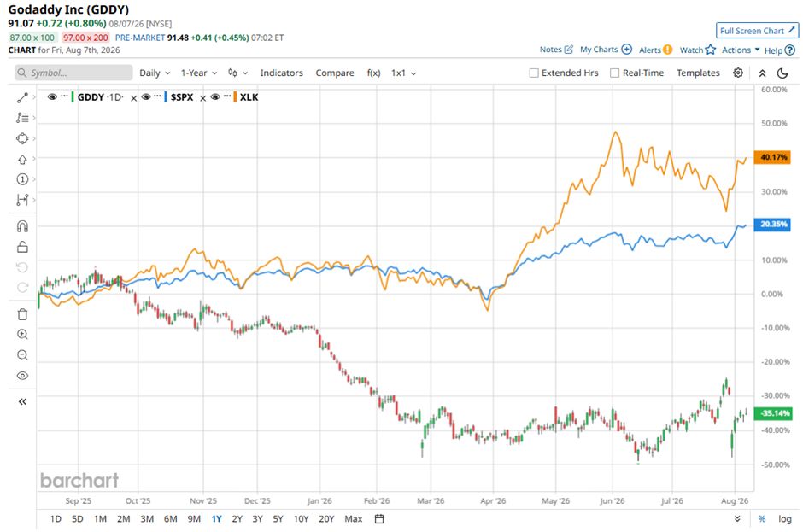Select the arrow marker tool
The height and width of the screenshot is (532, 803).
point(22,159)
